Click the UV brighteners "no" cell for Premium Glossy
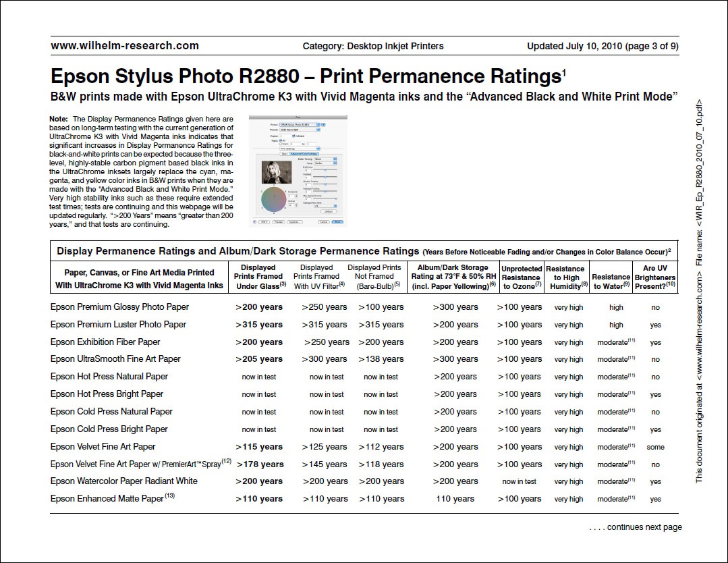The image size is (728, 563). tap(656, 308)
